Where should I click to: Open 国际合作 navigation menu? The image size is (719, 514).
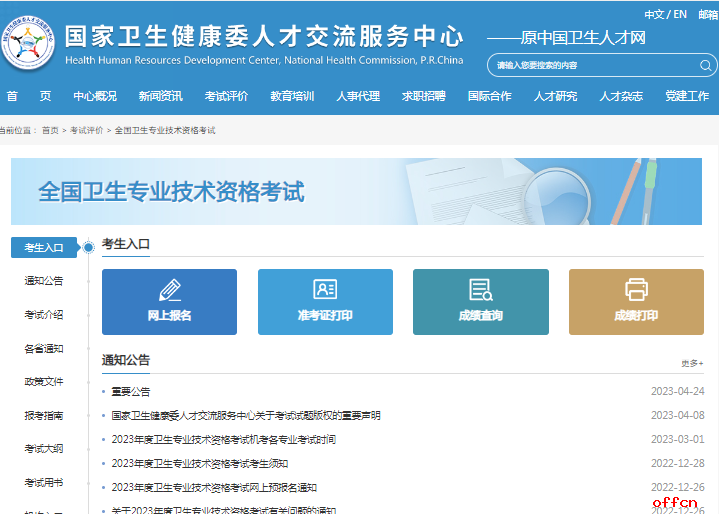pos(490,96)
